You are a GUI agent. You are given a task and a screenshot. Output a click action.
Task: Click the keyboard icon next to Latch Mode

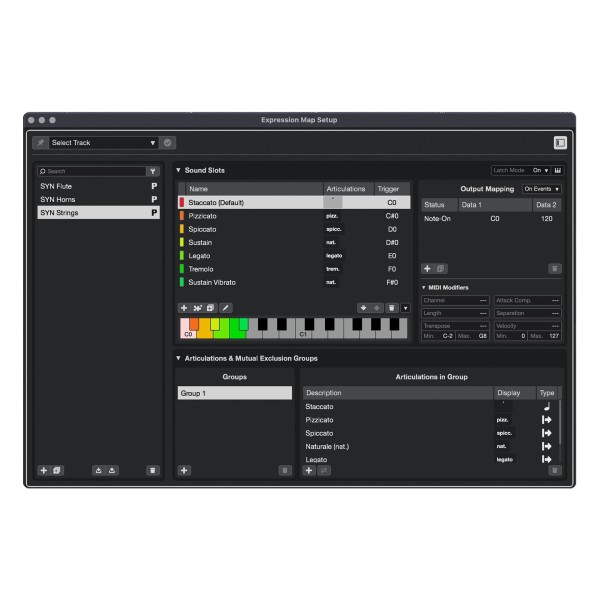[558, 171]
